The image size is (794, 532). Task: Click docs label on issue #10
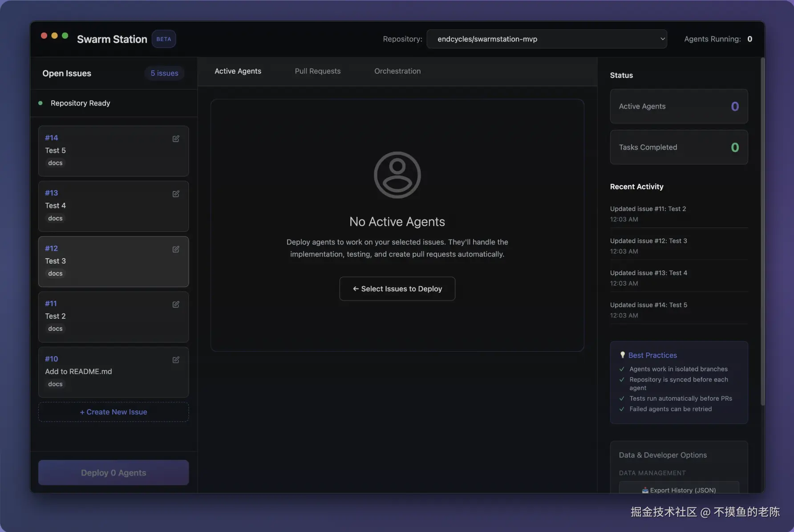(x=55, y=384)
